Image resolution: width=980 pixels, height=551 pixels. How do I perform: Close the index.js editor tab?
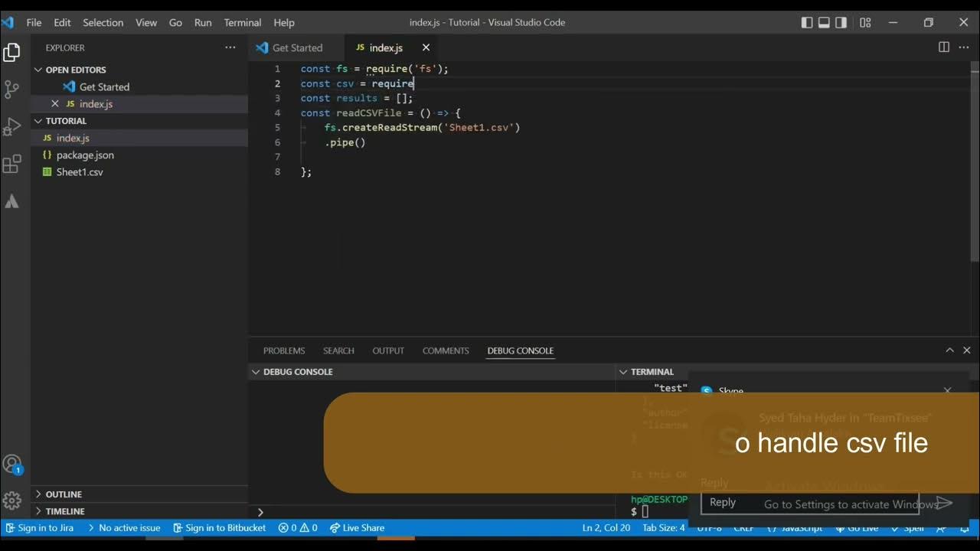click(426, 47)
